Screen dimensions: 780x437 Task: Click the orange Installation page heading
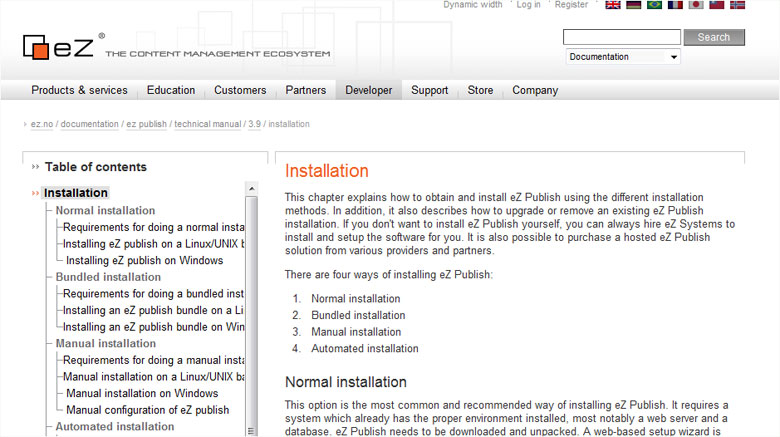(327, 171)
